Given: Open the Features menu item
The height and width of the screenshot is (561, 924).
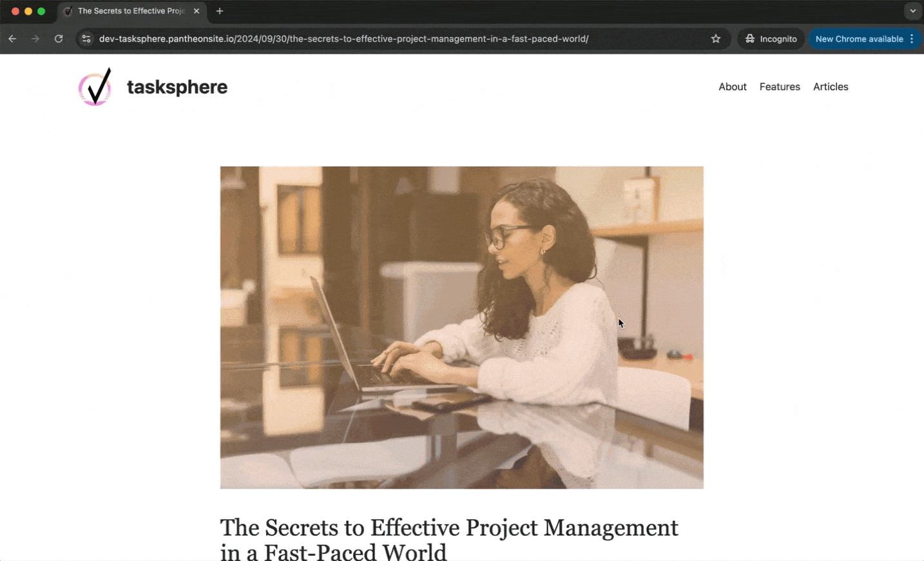Looking at the screenshot, I should 780,86.
